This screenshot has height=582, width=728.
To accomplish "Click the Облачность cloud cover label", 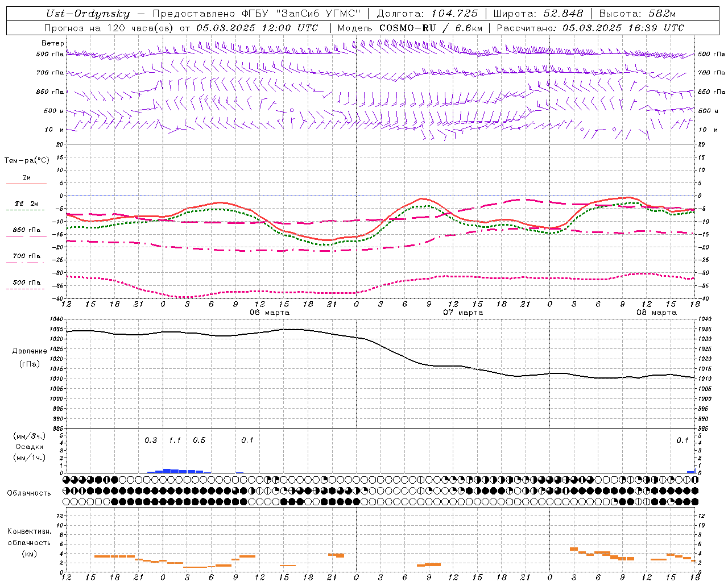I will click(x=29, y=493).
